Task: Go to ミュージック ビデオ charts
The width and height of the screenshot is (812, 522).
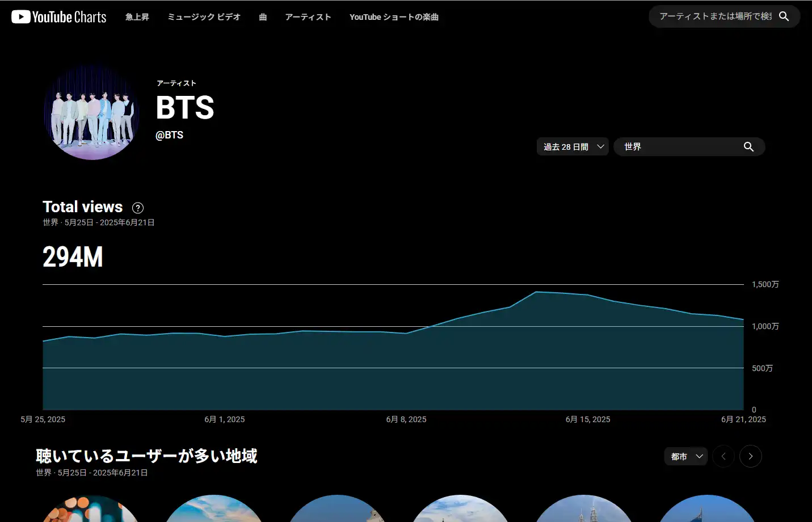Action: [204, 17]
